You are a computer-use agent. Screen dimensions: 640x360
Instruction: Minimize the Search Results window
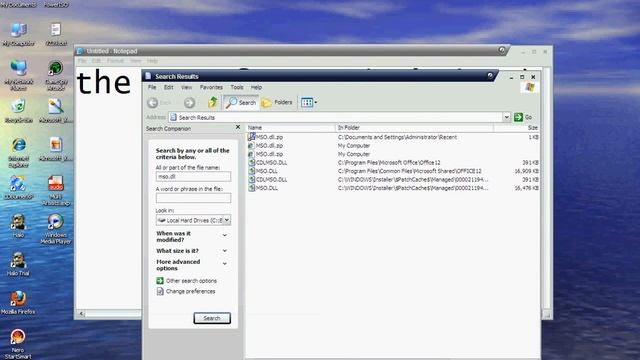511,77
